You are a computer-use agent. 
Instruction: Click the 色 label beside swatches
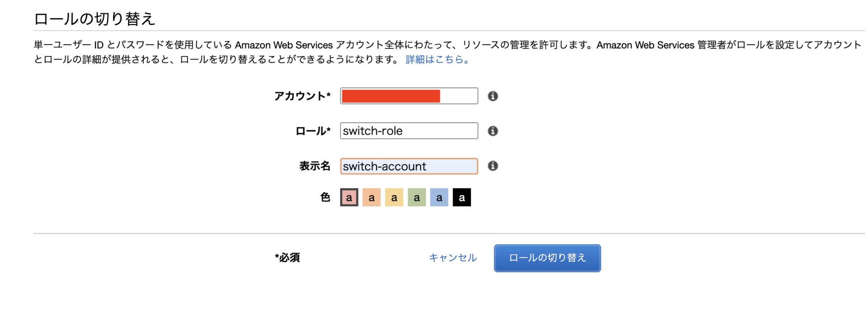point(325,197)
